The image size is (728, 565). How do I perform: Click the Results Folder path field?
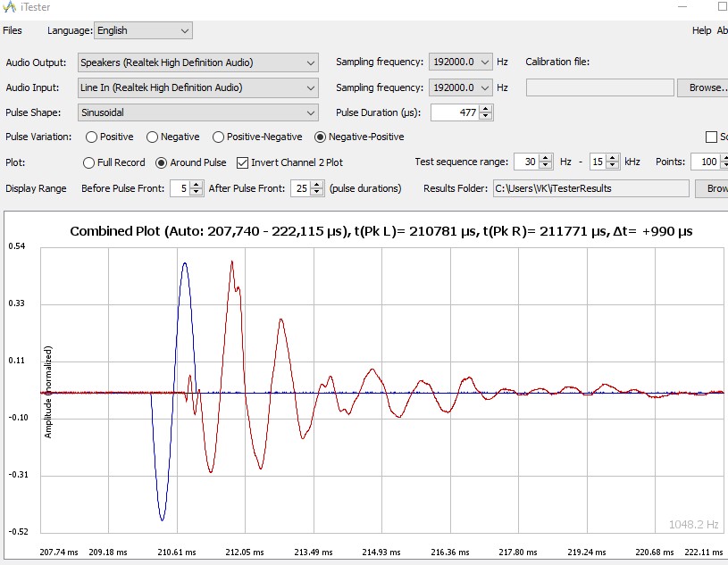click(591, 188)
